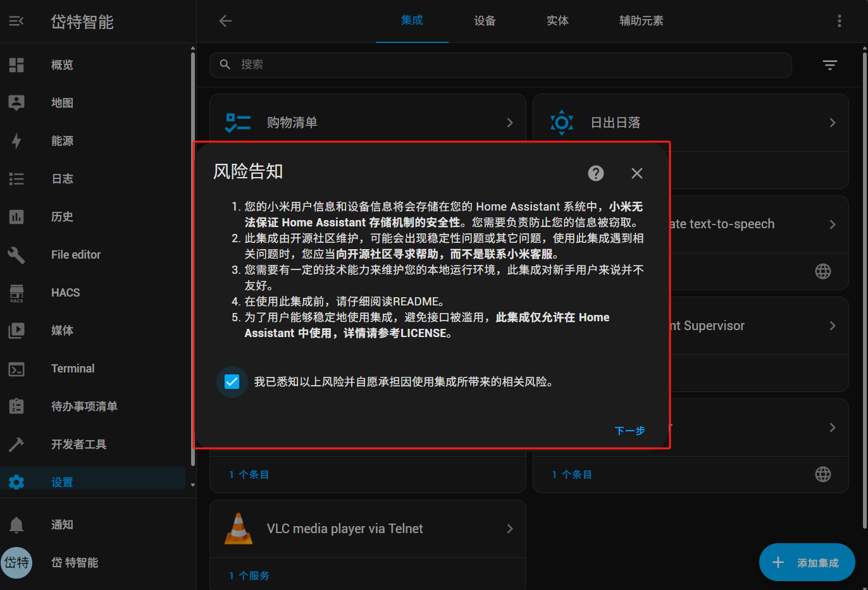868x590 pixels.
Task: Click the help question mark icon in dialog
Action: [595, 173]
